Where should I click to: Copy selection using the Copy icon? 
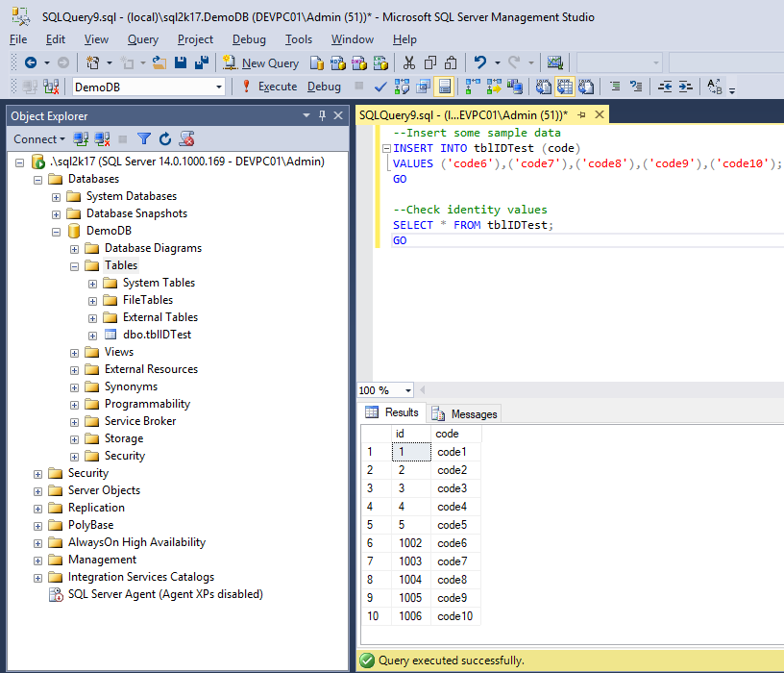[430, 63]
